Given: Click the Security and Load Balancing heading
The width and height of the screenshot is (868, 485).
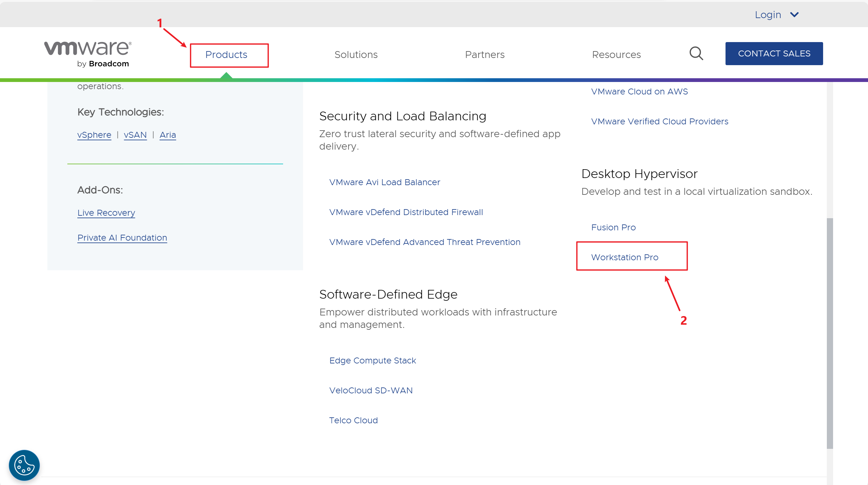Looking at the screenshot, I should click(x=403, y=116).
